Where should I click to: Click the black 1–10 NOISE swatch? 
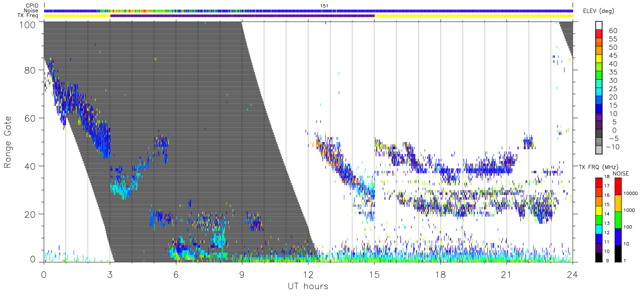(618, 253)
